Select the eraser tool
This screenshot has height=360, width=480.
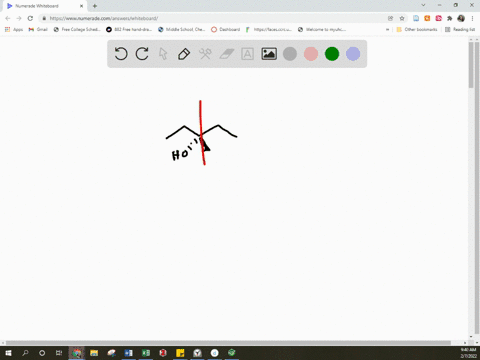[x=227, y=54]
